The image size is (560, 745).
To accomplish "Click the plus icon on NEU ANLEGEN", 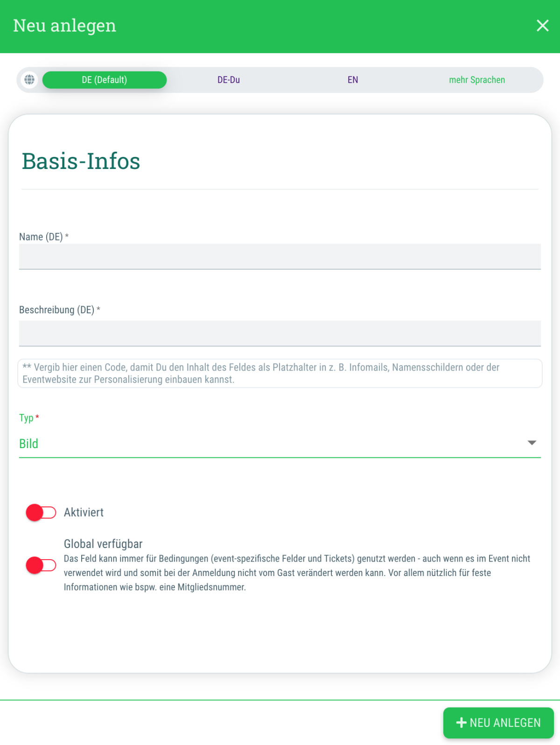I will pos(462,723).
